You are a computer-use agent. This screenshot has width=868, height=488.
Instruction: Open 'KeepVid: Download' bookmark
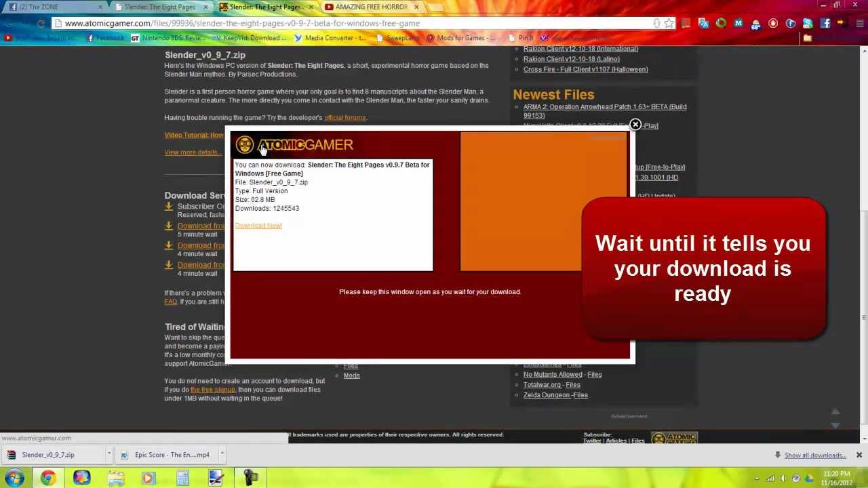click(249, 38)
